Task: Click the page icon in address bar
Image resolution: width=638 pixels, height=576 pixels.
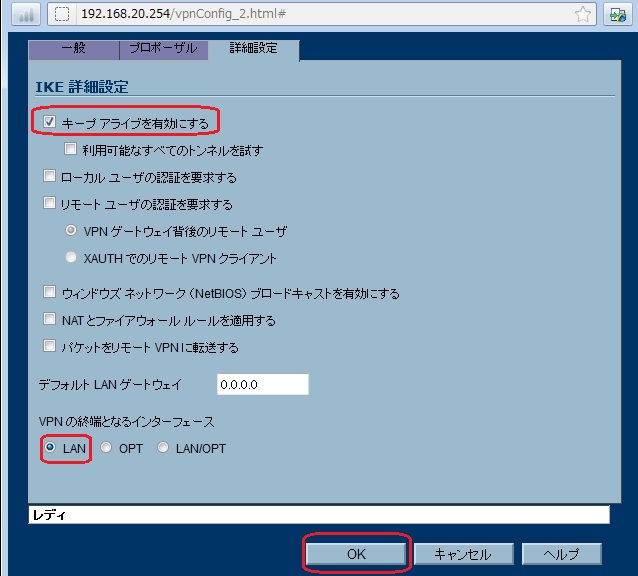Action: tap(62, 14)
